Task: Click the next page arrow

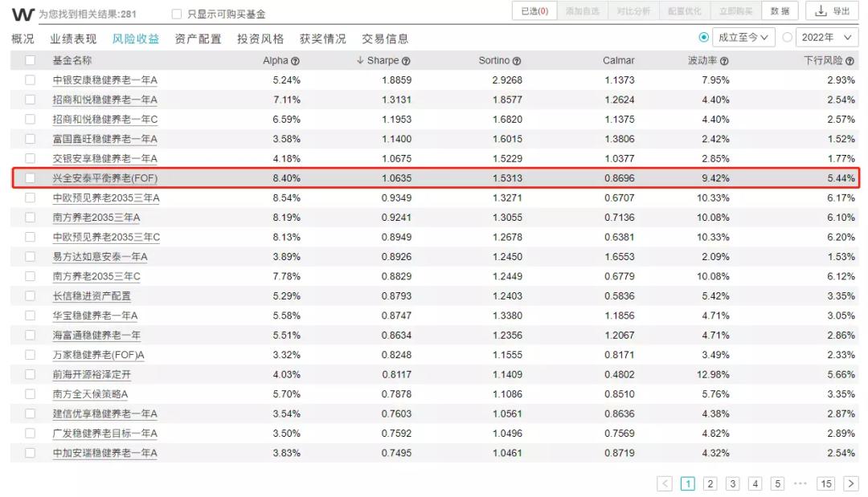Action: [x=850, y=483]
